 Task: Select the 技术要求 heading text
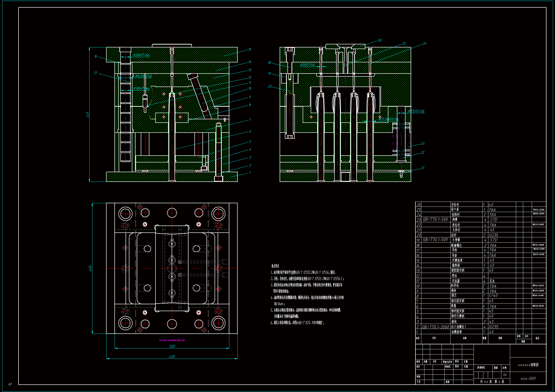275,266
